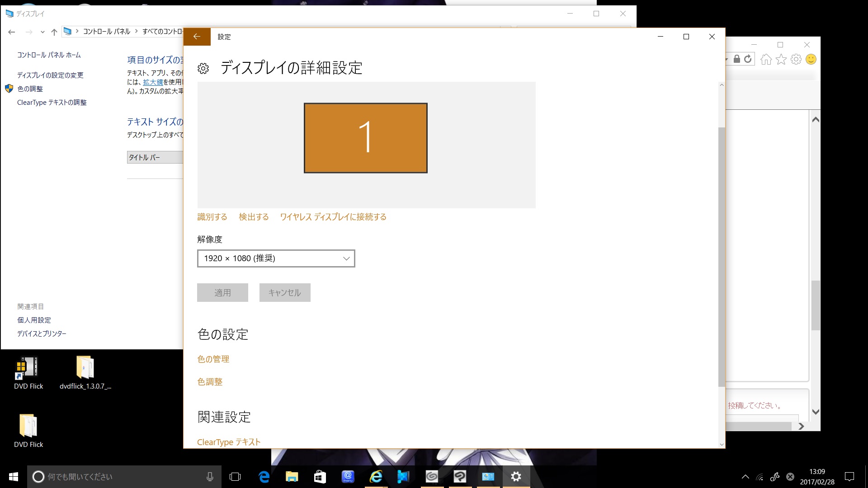868x488 pixels.
Task: Open the browser favorites star
Action: pyautogui.click(x=781, y=59)
